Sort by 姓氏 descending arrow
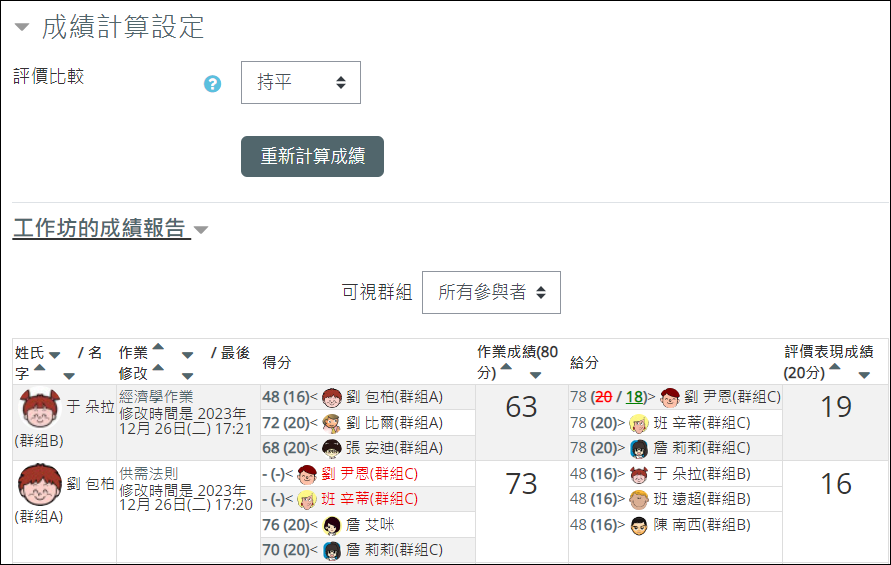This screenshot has width=891, height=565. [x=55, y=355]
